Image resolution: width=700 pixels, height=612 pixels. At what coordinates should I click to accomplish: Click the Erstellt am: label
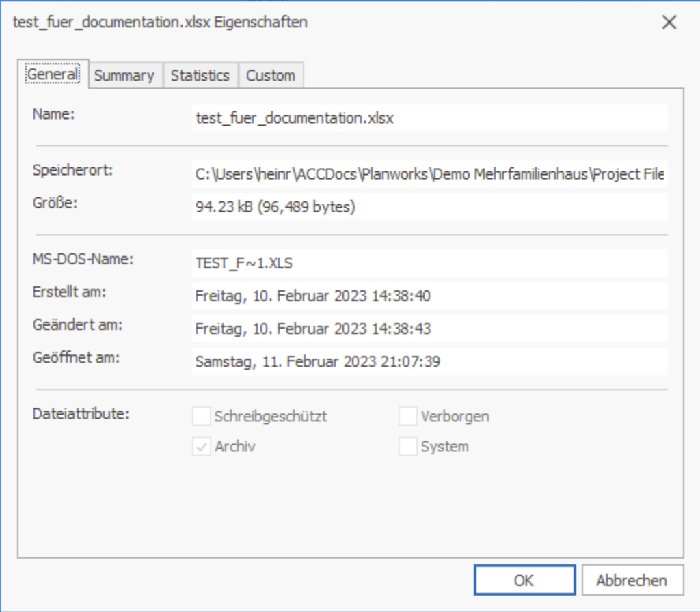(69, 292)
